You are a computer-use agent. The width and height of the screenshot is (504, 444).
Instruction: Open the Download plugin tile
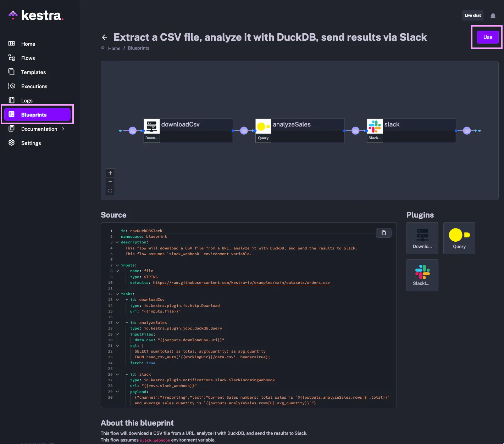point(422,238)
